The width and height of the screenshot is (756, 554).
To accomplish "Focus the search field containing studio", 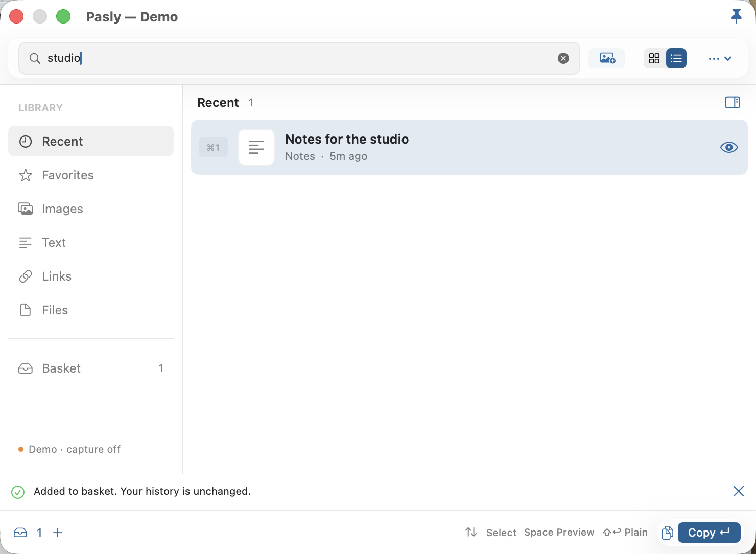I will [299, 58].
